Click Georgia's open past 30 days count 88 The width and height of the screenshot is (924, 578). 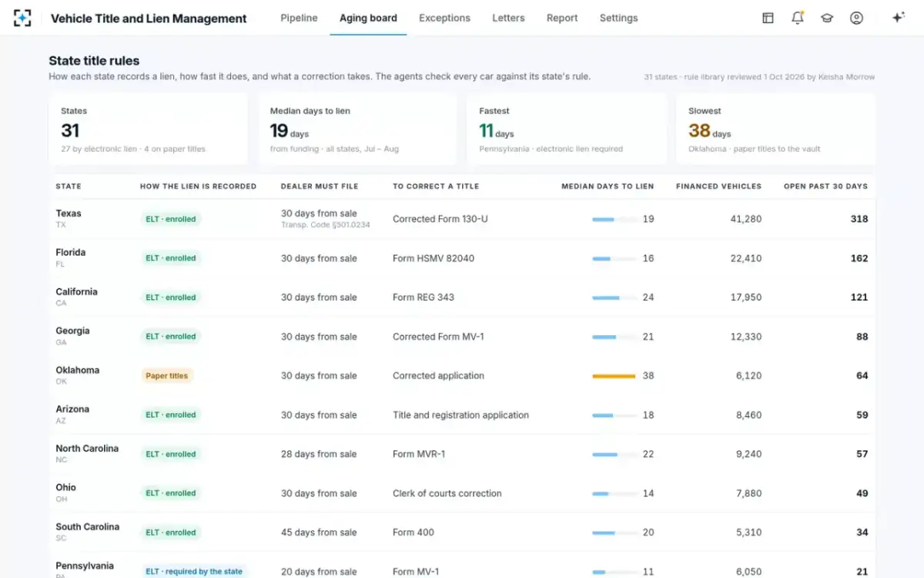862,337
